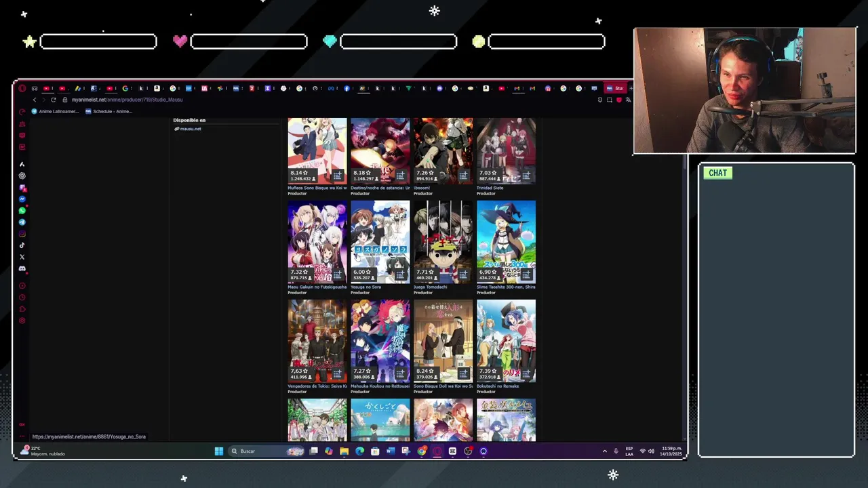Open sidebar settings gear icon
Viewport: 868px width, 488px height.
(x=22, y=321)
